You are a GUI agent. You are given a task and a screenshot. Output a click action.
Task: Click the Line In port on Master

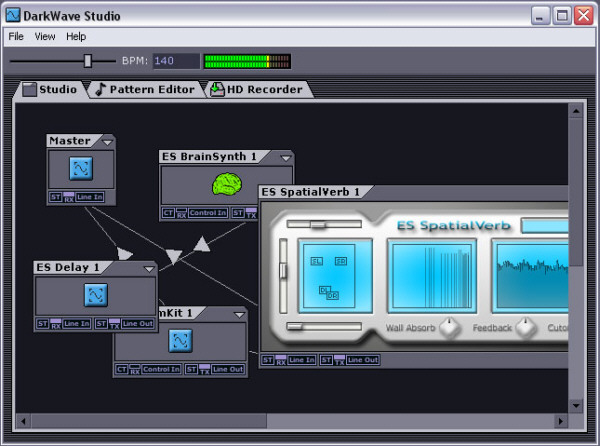pyautogui.click(x=89, y=197)
